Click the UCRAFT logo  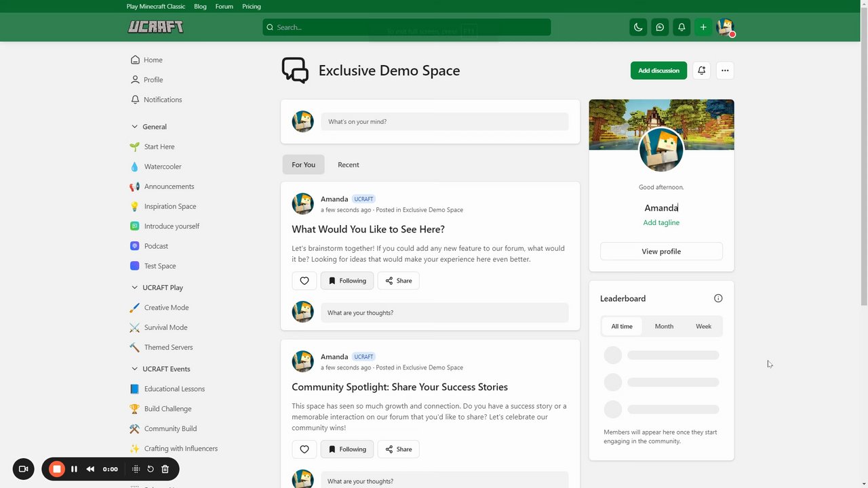(x=155, y=27)
